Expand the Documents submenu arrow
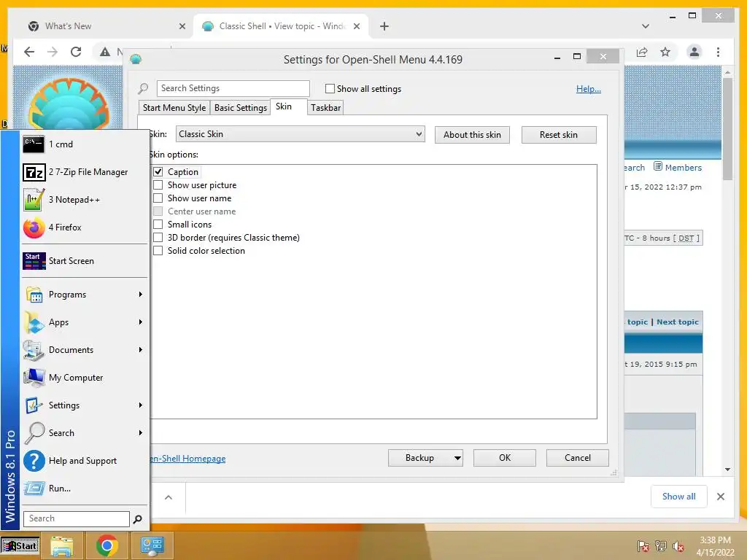 (141, 349)
